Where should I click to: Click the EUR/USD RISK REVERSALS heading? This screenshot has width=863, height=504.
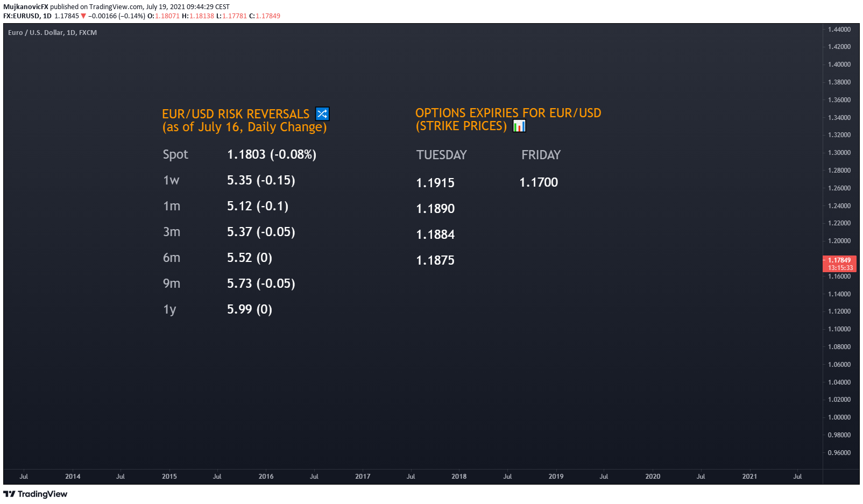pos(236,114)
